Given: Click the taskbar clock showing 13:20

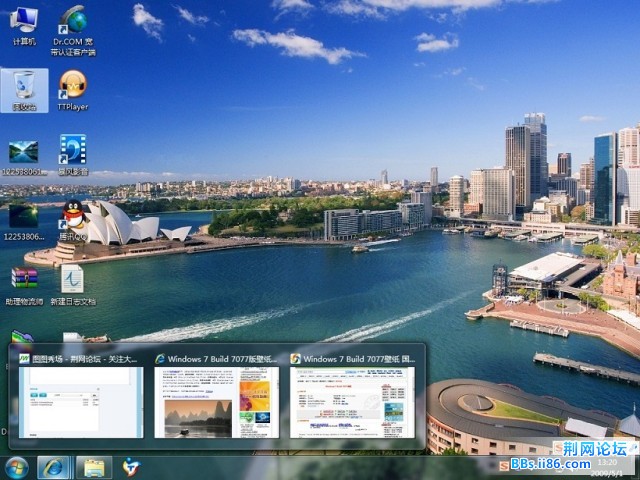Looking at the screenshot, I should point(606,464).
